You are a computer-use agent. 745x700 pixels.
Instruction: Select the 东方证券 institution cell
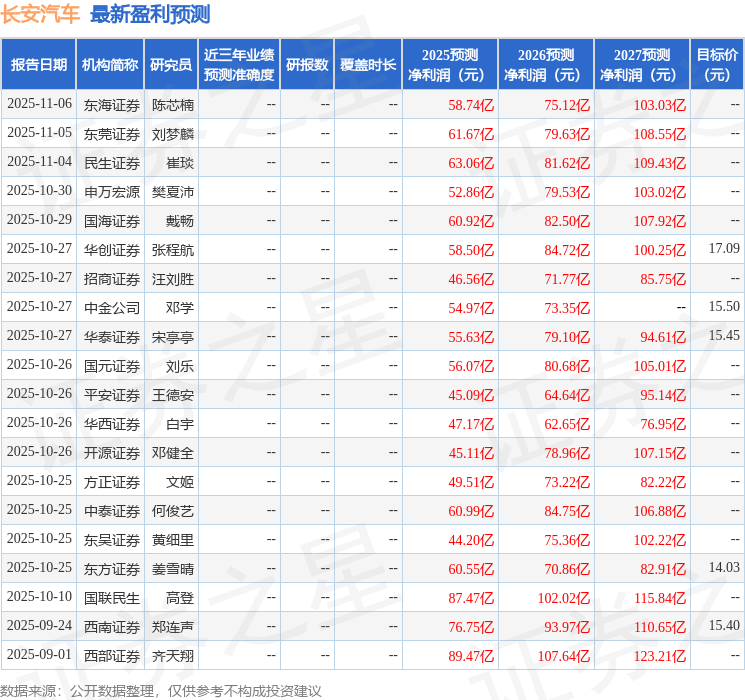click(x=112, y=569)
